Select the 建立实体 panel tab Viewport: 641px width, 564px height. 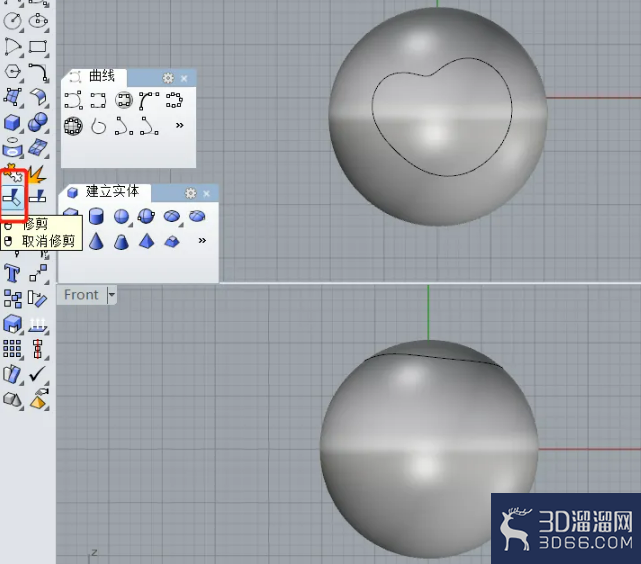coord(105,192)
